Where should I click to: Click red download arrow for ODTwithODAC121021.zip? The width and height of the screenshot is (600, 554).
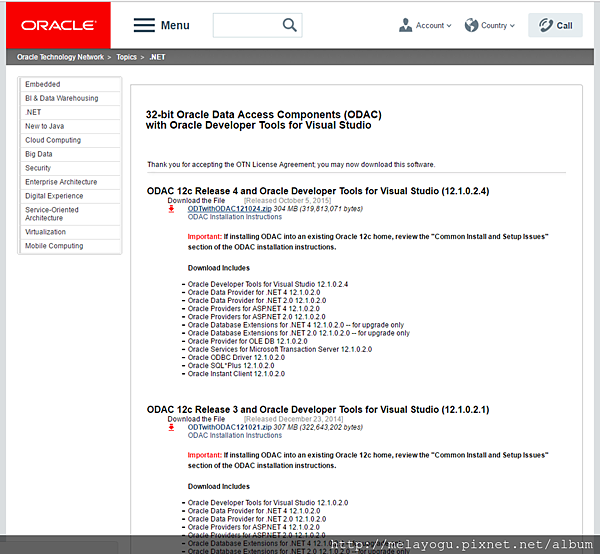click(171, 427)
